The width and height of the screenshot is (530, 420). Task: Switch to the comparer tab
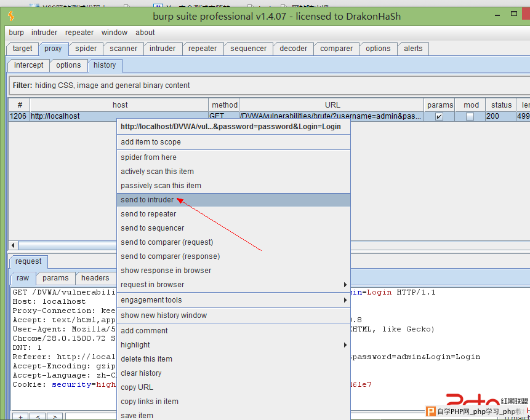(x=336, y=49)
